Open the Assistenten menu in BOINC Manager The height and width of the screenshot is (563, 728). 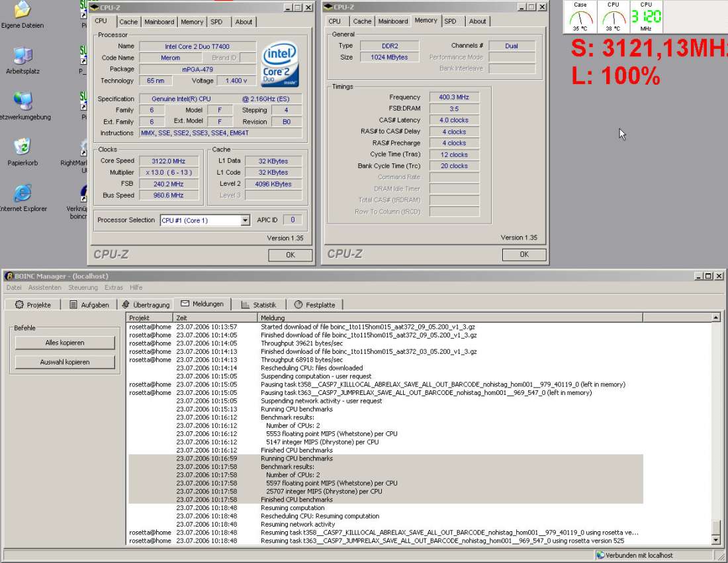[x=44, y=287]
